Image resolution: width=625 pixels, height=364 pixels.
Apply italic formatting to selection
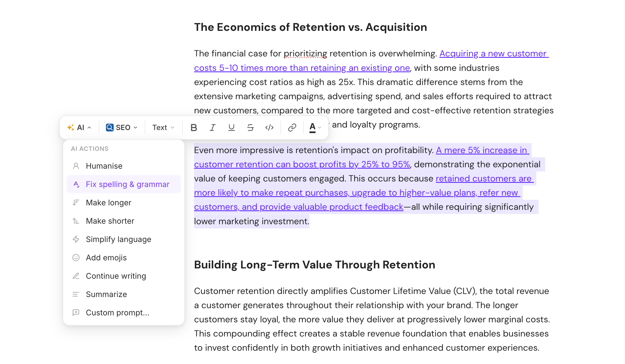212,128
